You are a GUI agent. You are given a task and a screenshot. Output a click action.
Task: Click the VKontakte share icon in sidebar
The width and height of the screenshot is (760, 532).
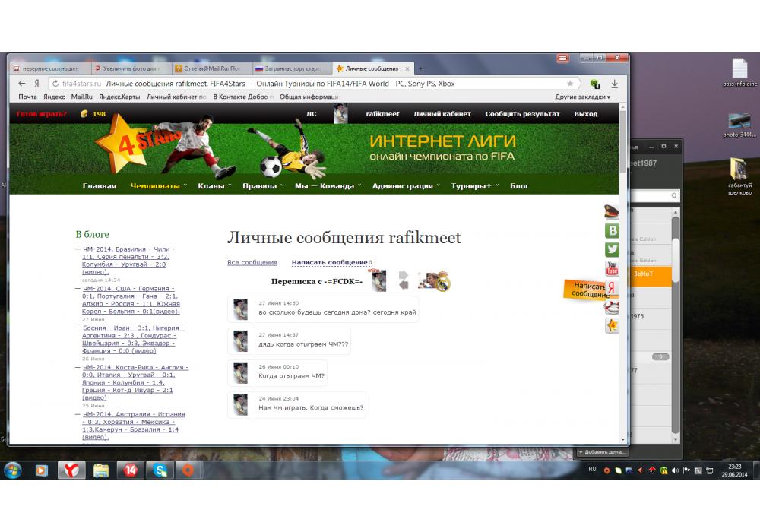611,231
